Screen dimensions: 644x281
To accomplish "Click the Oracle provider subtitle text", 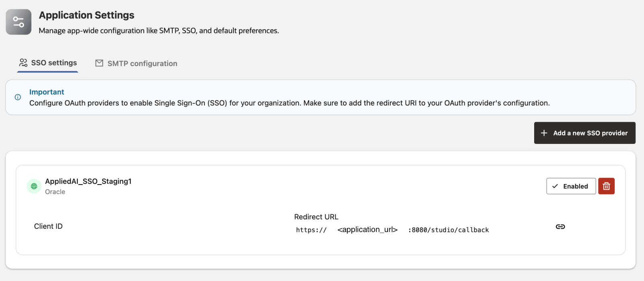I will tap(55, 192).
